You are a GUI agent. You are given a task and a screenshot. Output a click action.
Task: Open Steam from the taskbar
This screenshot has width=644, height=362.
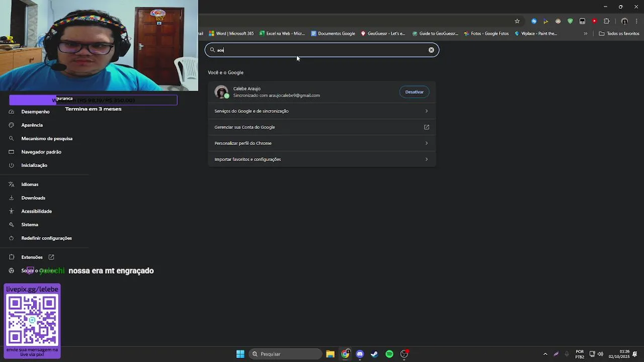pyautogui.click(x=374, y=354)
